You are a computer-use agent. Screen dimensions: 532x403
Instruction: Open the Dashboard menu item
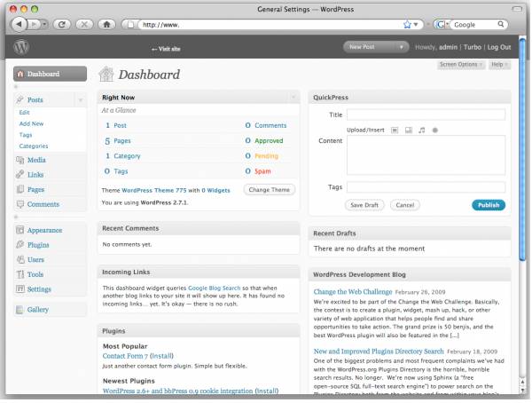[50, 74]
